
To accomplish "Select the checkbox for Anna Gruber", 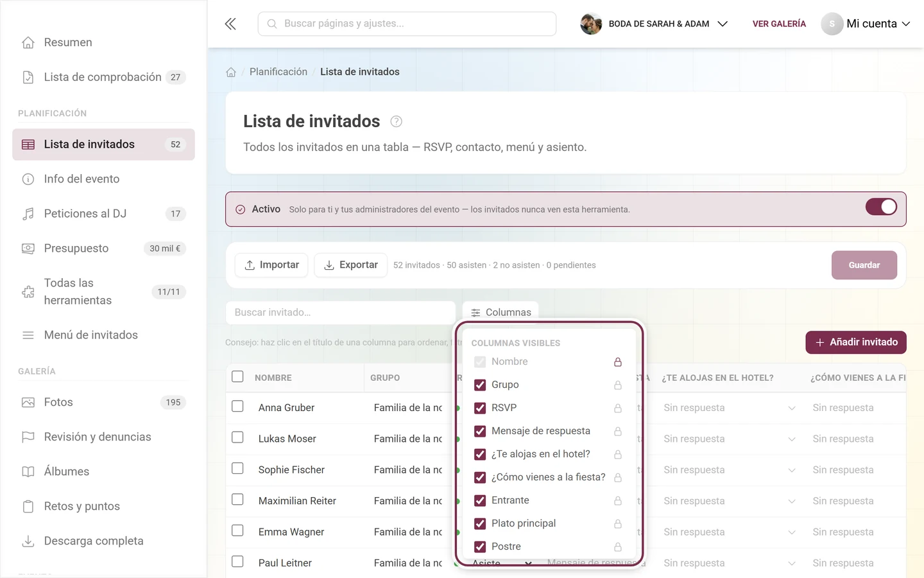I will (237, 407).
